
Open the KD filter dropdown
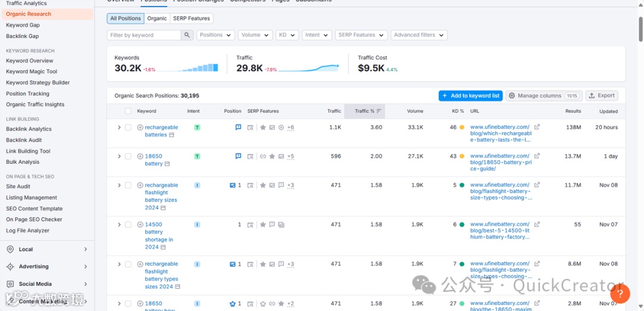287,35
